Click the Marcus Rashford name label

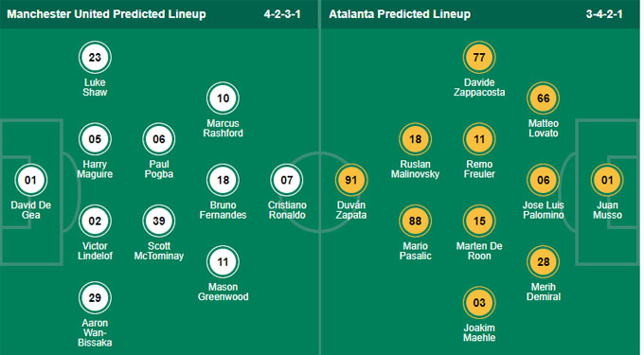(223, 128)
